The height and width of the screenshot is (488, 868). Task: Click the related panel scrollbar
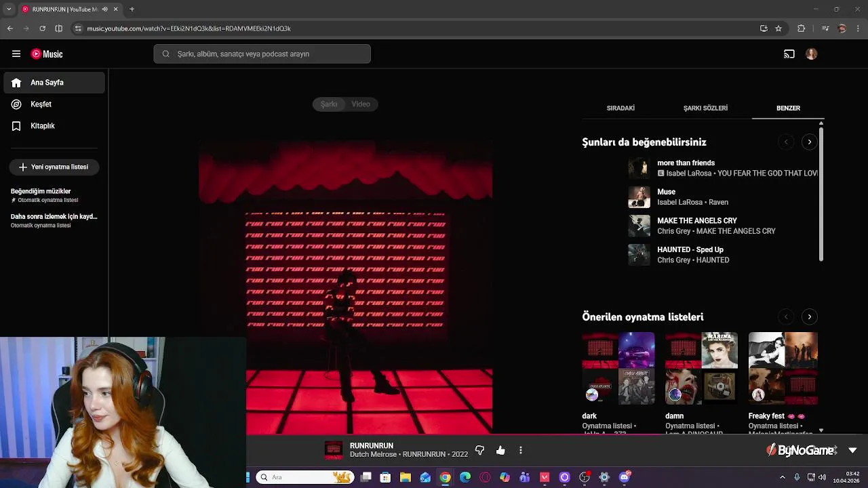(x=821, y=193)
